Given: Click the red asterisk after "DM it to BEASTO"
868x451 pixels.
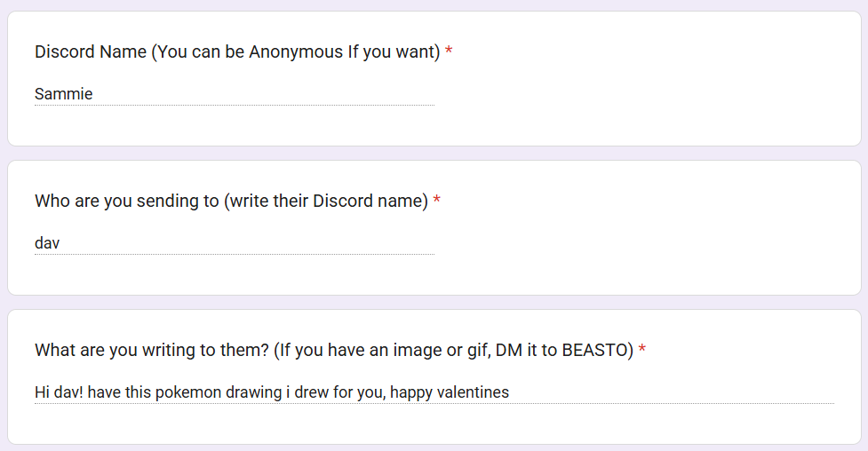Looking at the screenshot, I should click(641, 350).
